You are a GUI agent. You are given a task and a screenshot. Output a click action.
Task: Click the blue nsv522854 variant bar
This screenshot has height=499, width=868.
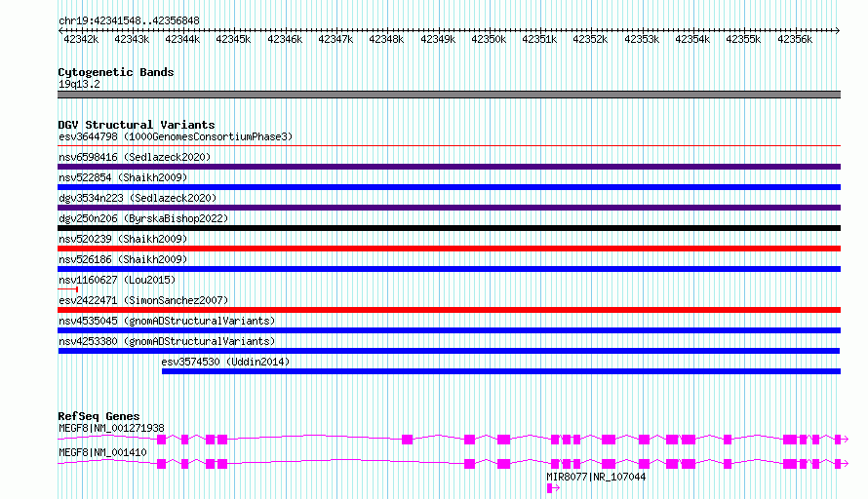pyautogui.click(x=449, y=187)
